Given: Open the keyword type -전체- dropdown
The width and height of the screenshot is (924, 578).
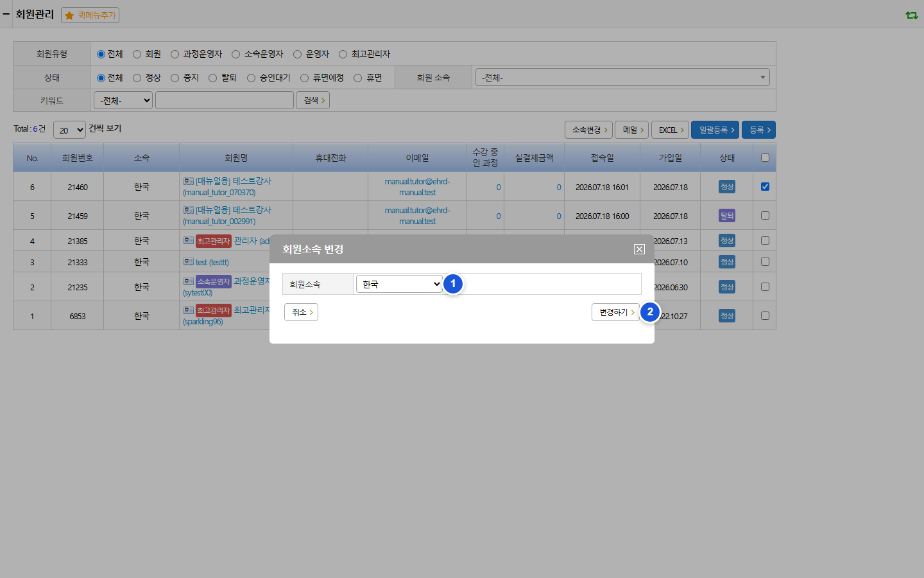Looking at the screenshot, I should 123,100.
